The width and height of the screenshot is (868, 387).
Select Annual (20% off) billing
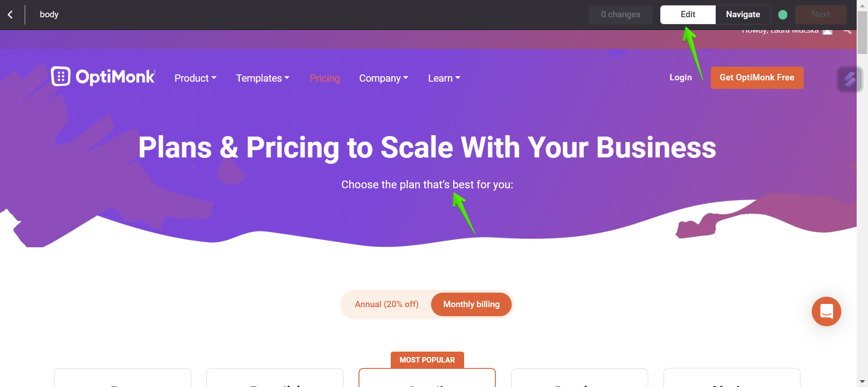[x=387, y=304]
